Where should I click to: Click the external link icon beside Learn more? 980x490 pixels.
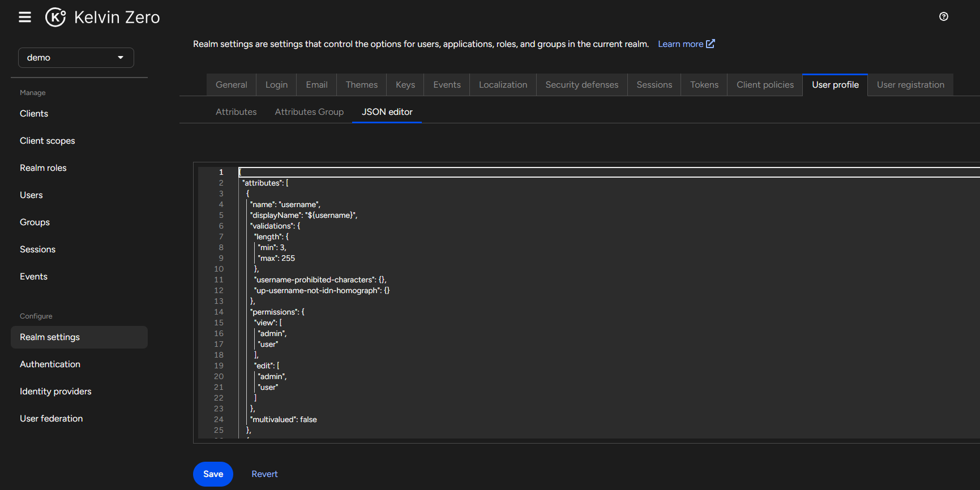point(711,44)
